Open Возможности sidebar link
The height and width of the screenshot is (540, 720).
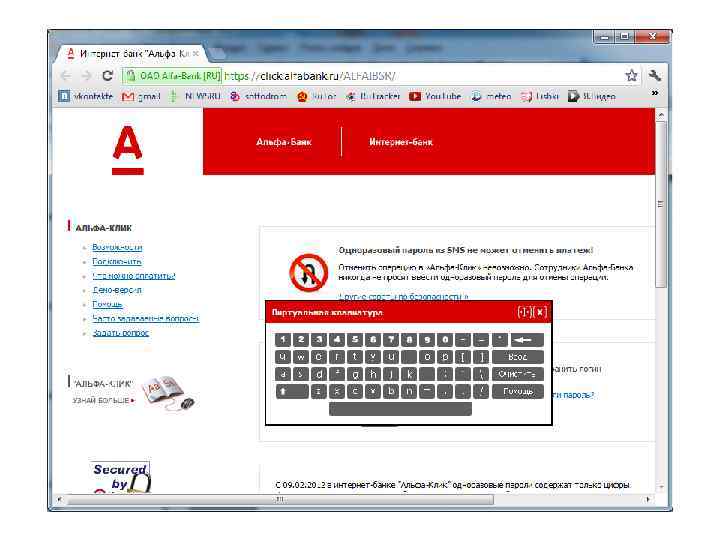tap(117, 247)
